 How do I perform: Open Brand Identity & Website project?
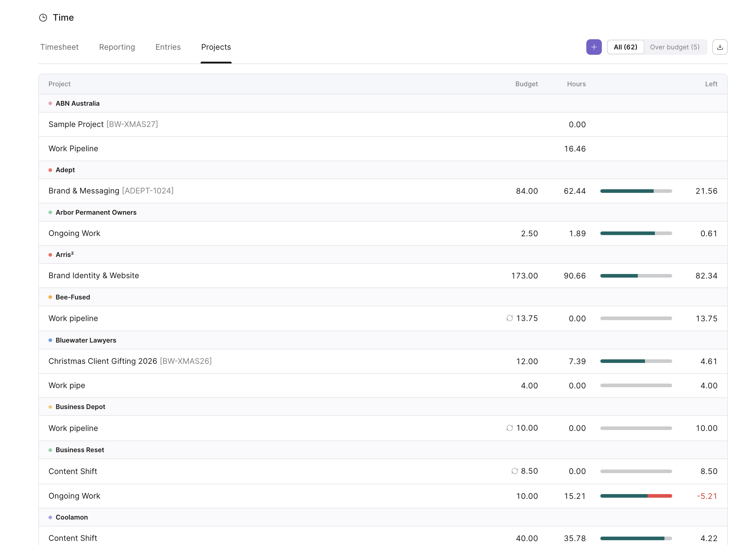(383, 276)
